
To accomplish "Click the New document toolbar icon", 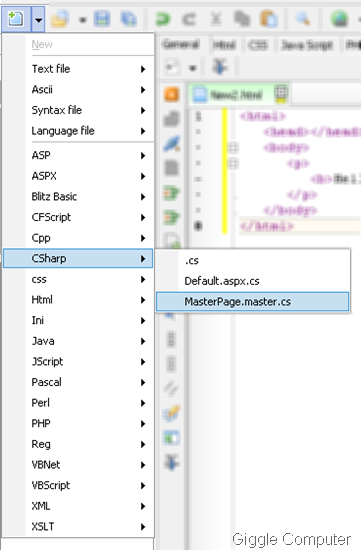I will [15, 19].
